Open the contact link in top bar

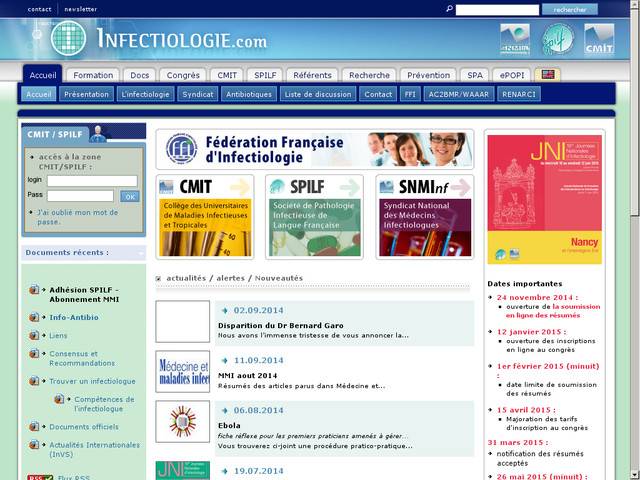pos(40,9)
